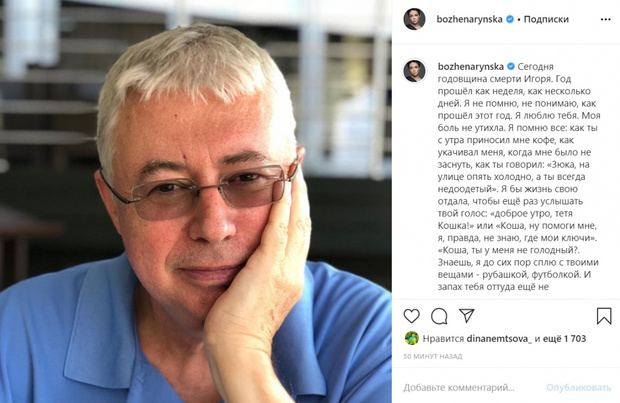Click the caption profile avatar
Viewport: 620px width, 403px height.
pos(414,71)
